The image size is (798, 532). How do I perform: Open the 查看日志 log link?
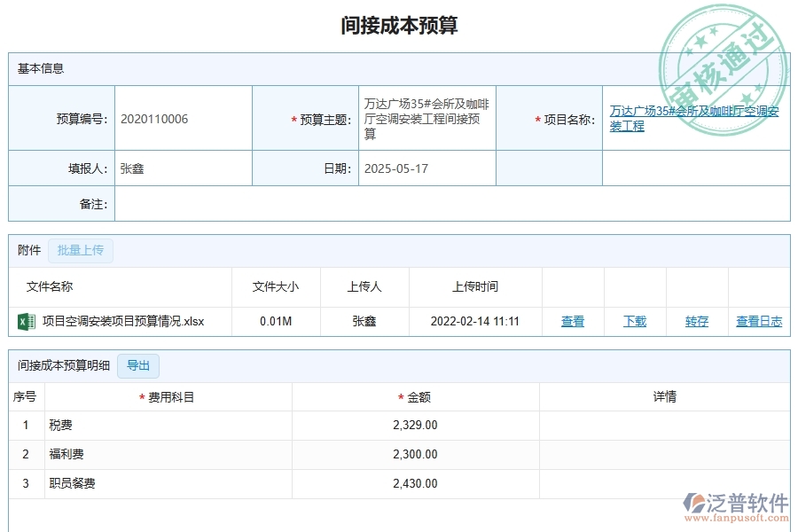pyautogui.click(x=760, y=322)
